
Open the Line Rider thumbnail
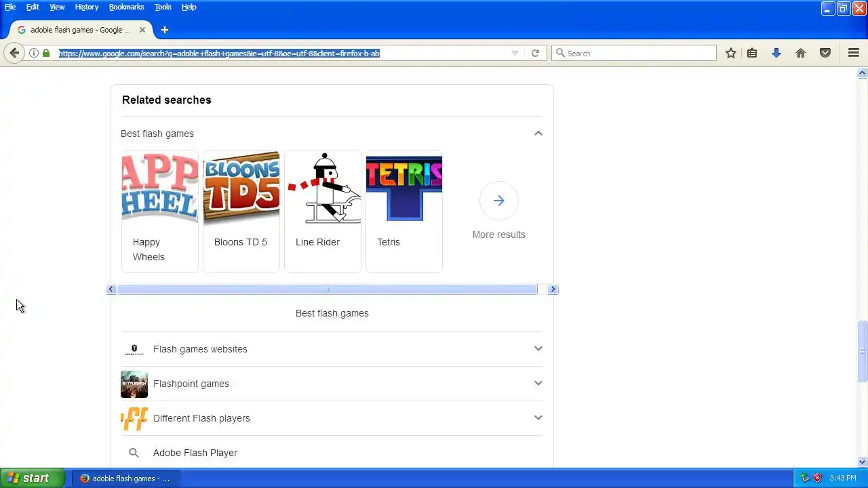[323, 187]
